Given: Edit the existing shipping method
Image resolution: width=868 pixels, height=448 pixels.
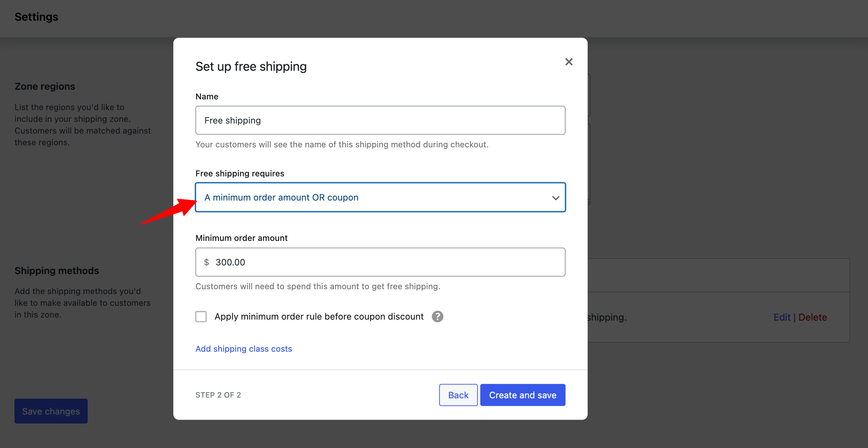Looking at the screenshot, I should coord(782,317).
